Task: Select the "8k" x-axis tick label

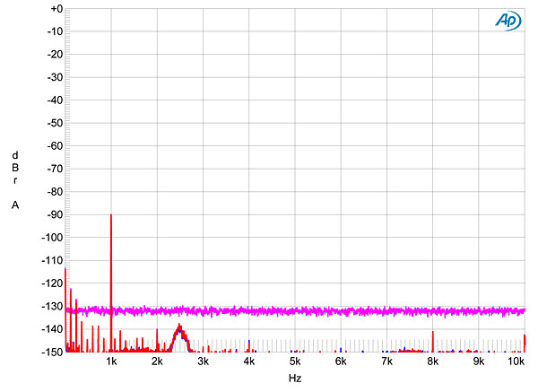Action: pyautogui.click(x=433, y=362)
